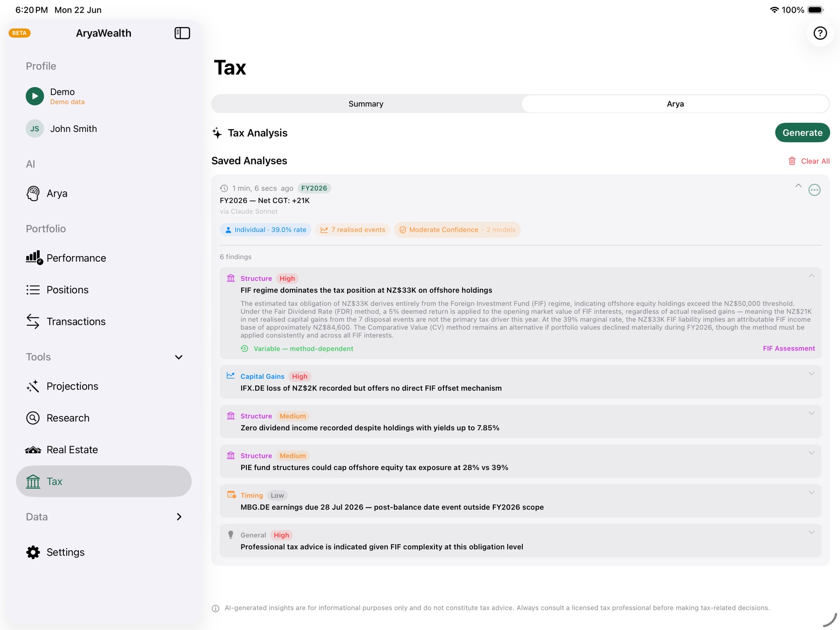Click 'via Claude Sonnet' text
This screenshot has width=840, height=630.
pyautogui.click(x=249, y=211)
